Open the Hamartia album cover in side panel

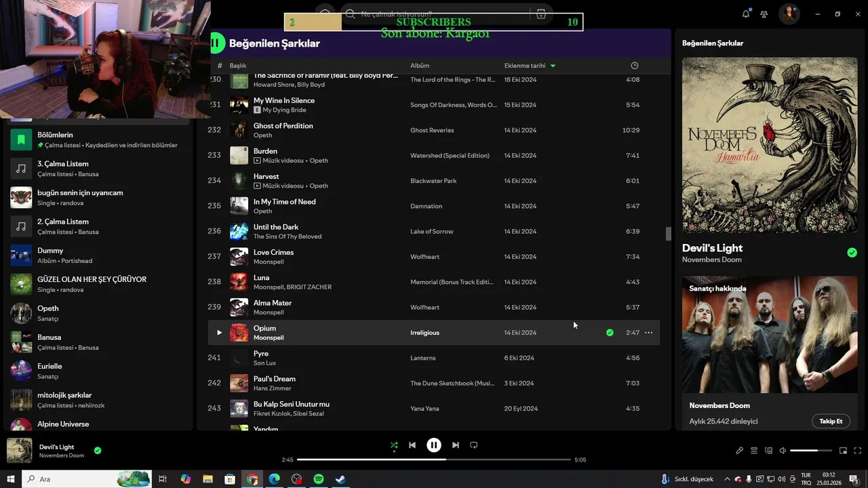tap(770, 144)
